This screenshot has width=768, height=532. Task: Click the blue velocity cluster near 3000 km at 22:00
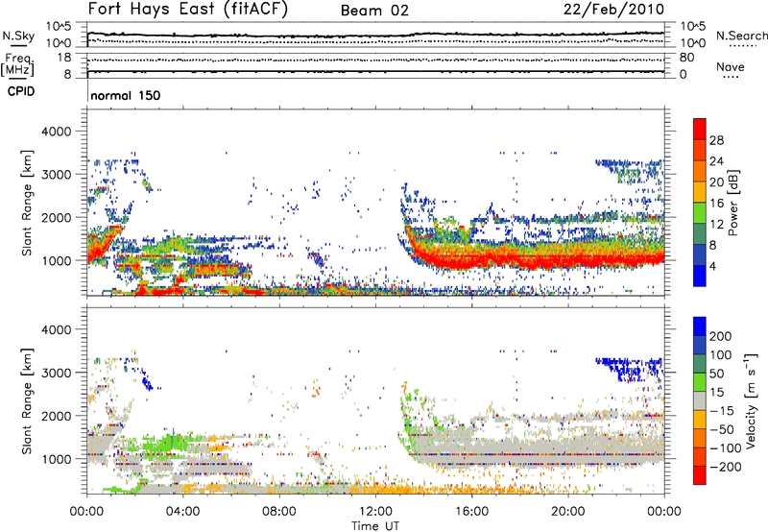point(630,369)
